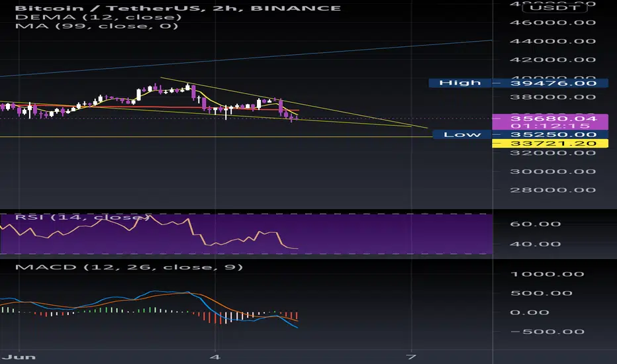Click the 30000.00 price axis value
The width and height of the screenshot is (617, 364).
click(553, 171)
